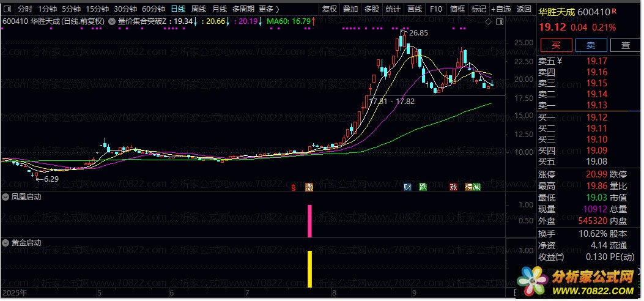This screenshot has height=301, width=644.
Task: Expand the 量价集合突破Z indicator dropdown
Action: (112, 21)
